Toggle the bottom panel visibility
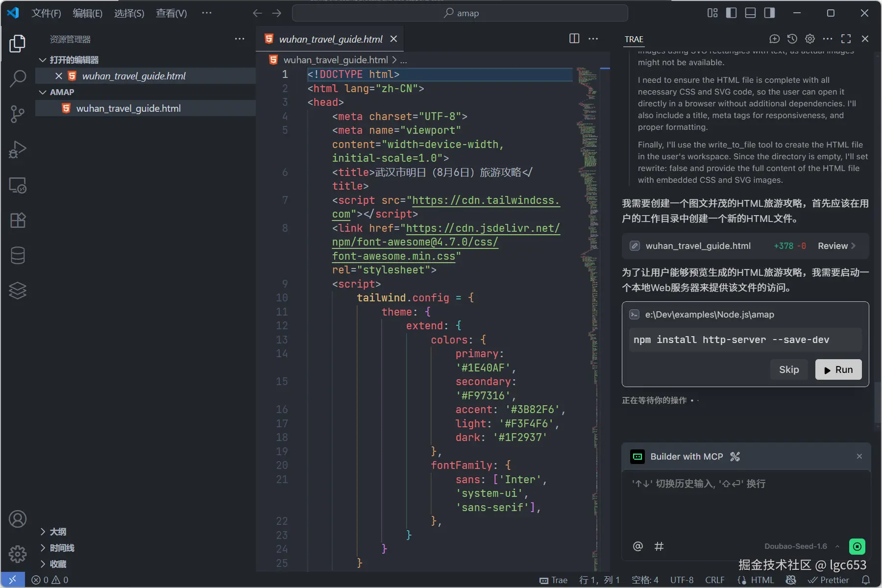This screenshot has width=882, height=588. [750, 13]
